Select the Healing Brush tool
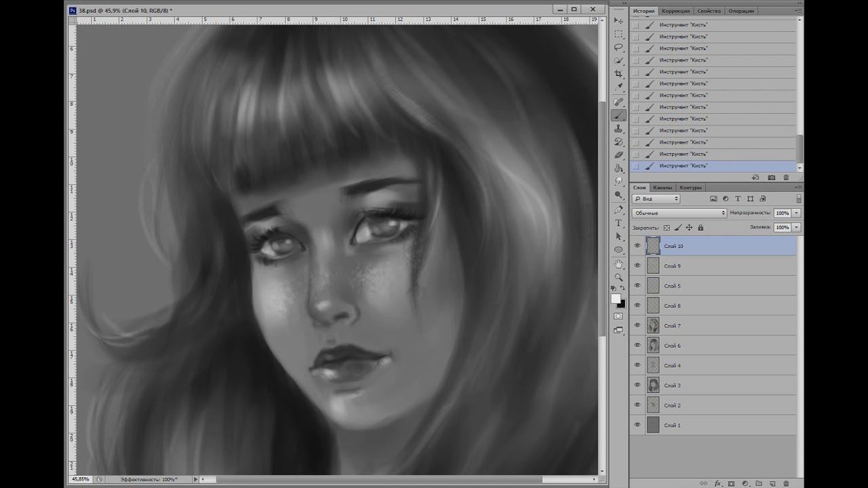This screenshot has width=868, height=488. [618, 102]
